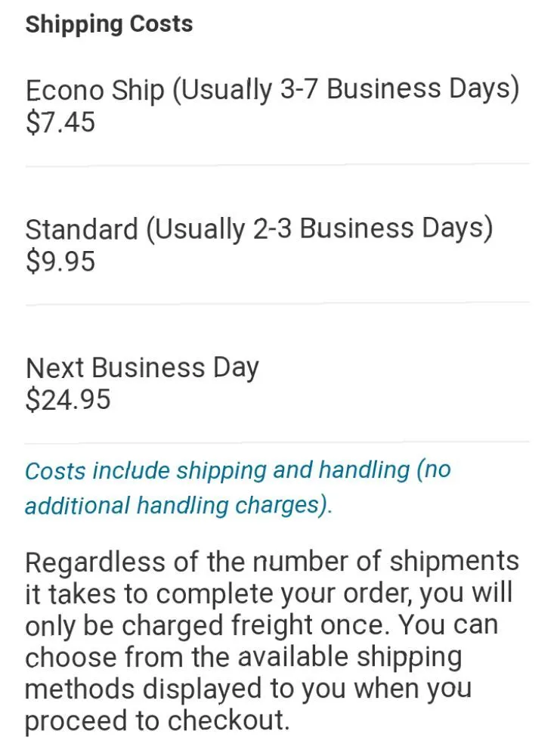Click the Shipping Costs heading
Screen dimensions: 557x756
coord(109,24)
